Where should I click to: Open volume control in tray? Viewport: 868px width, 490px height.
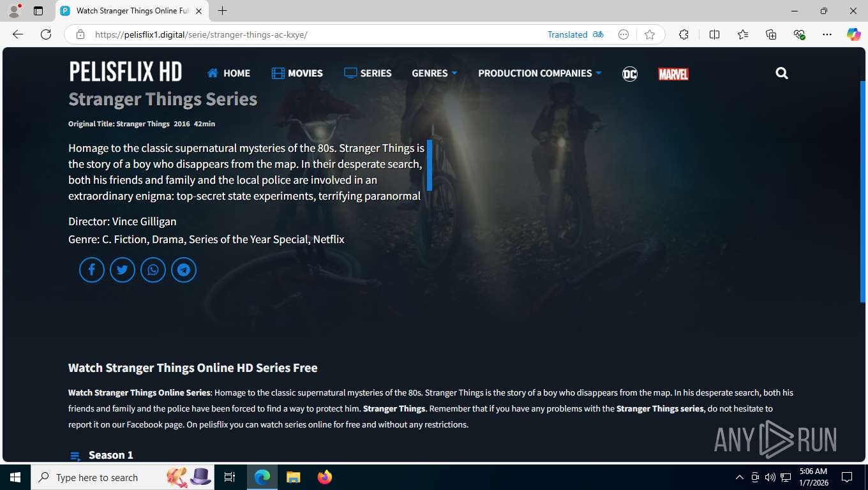pyautogui.click(x=770, y=477)
